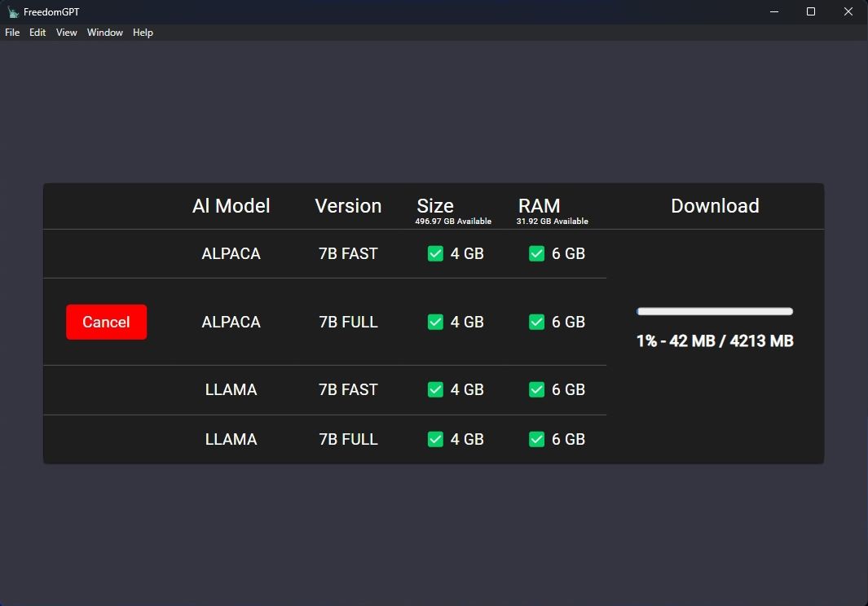
Task: Open the Edit menu
Action: pos(37,33)
